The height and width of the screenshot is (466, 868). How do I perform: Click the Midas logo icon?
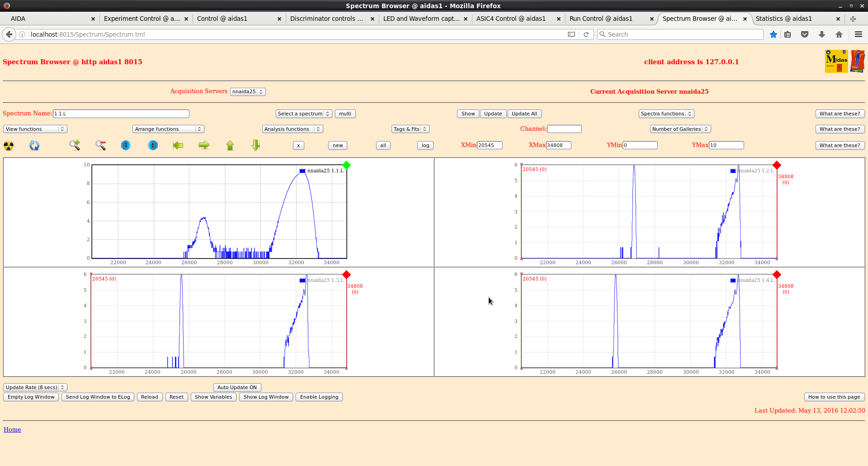[x=836, y=62]
